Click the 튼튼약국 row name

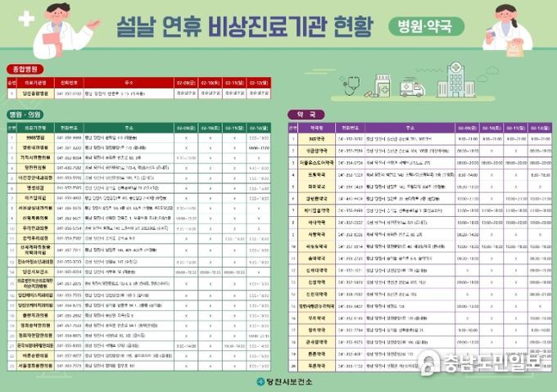pos(316,354)
